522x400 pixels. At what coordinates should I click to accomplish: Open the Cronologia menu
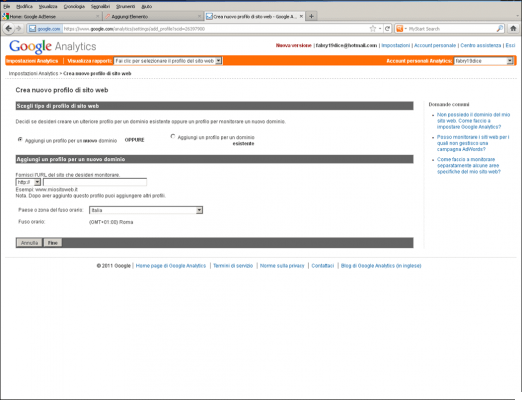(x=74, y=6)
